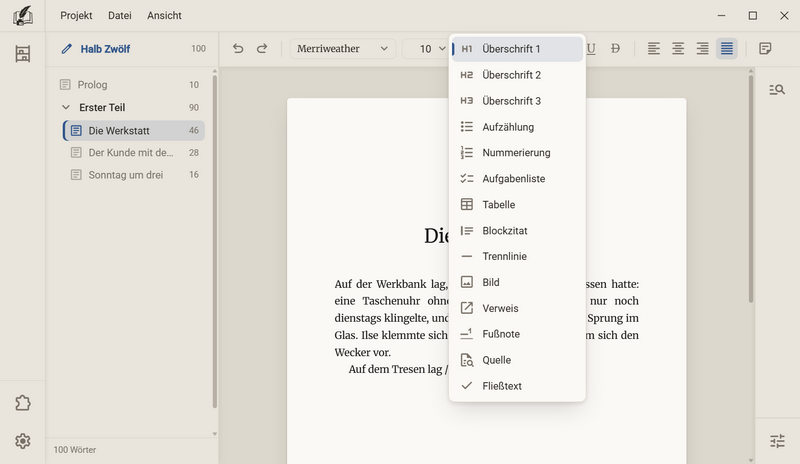This screenshot has width=800, height=464.
Task: Toggle strikethrough formatting
Action: 615,48
